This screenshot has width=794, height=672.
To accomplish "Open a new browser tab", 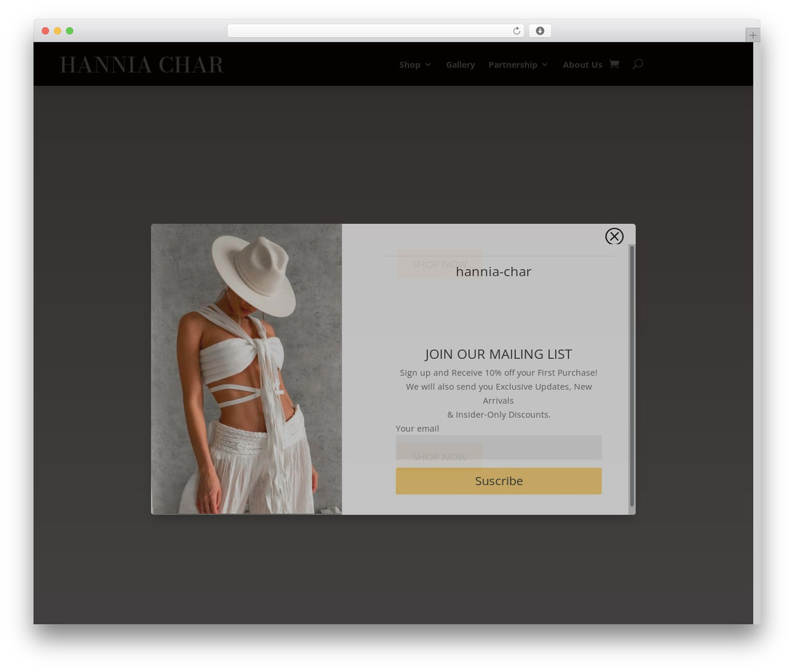I will pos(752,35).
